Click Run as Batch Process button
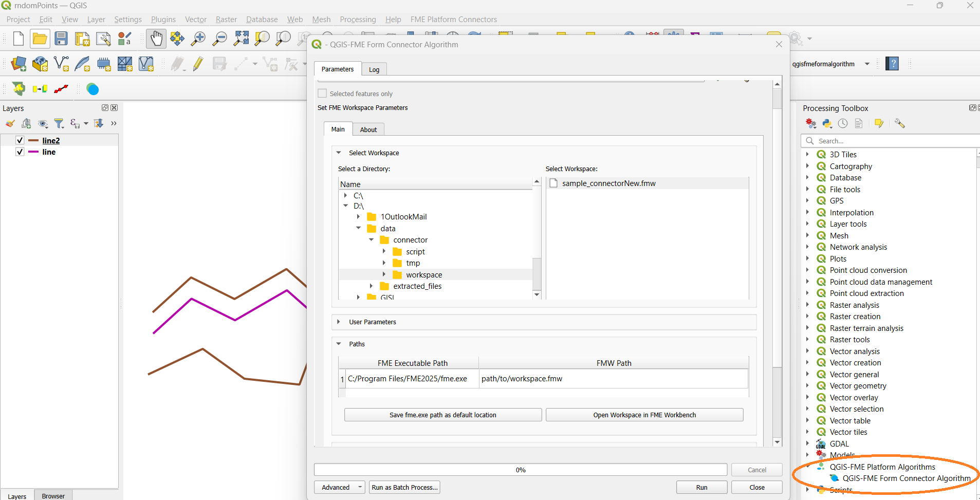This screenshot has height=500, width=980. pos(404,487)
